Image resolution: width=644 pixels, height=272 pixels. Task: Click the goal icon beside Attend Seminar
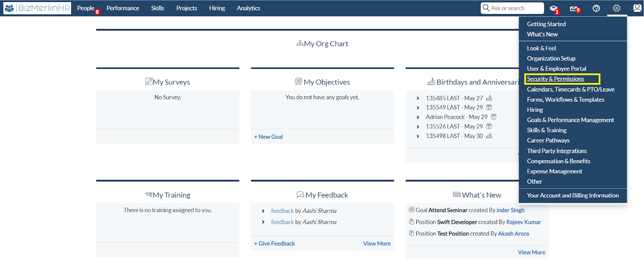[x=411, y=210]
